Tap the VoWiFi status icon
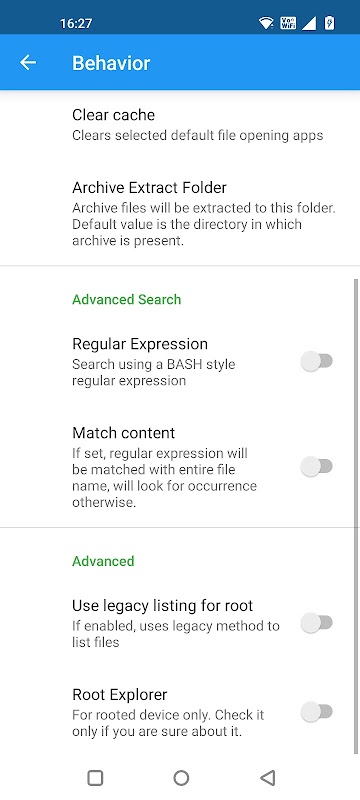 coord(288,23)
